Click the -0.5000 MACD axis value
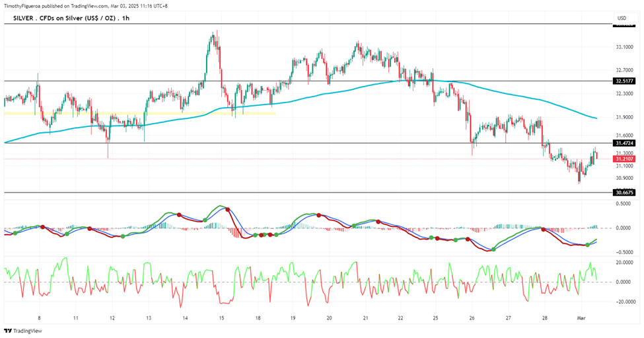Screen dimensions: 644x338 [x=624, y=253]
